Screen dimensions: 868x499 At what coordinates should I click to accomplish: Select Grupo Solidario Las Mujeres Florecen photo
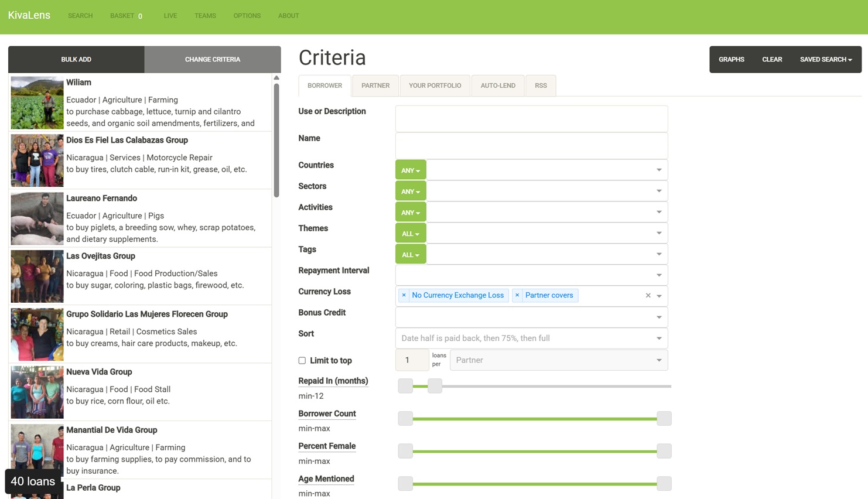[x=37, y=334]
